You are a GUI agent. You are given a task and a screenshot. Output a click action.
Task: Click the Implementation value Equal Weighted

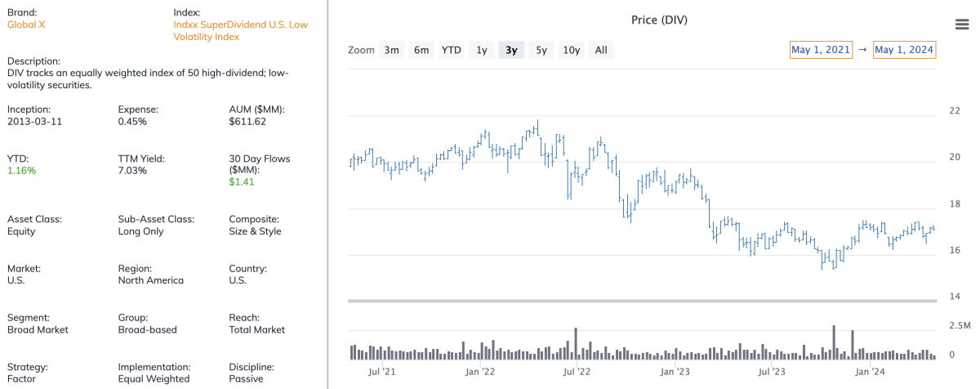point(154,378)
